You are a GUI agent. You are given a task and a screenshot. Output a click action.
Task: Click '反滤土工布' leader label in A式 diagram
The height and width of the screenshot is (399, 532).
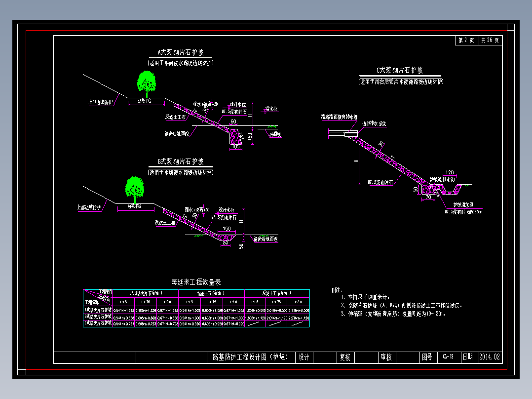click(175, 117)
